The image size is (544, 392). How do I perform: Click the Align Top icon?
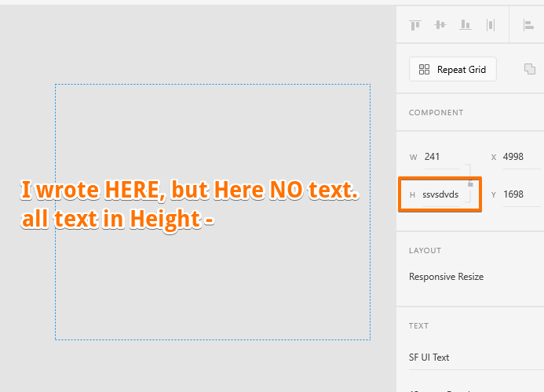click(x=415, y=25)
